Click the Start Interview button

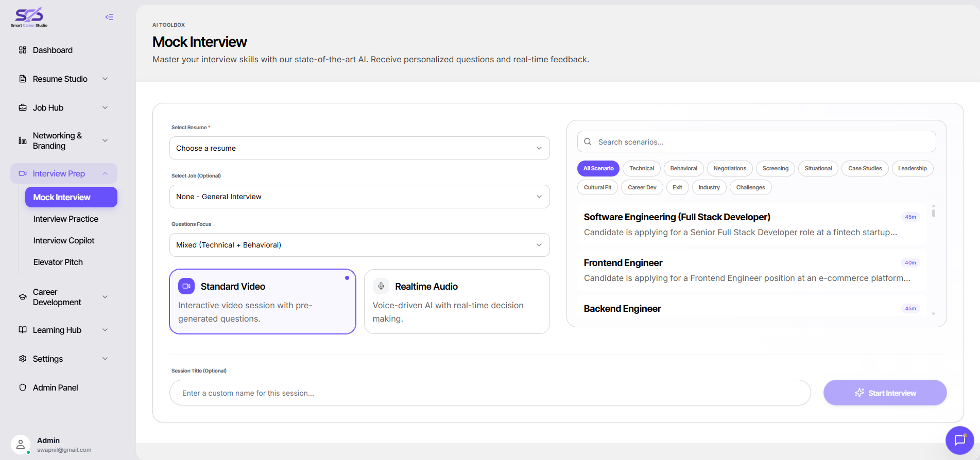pyautogui.click(x=885, y=393)
